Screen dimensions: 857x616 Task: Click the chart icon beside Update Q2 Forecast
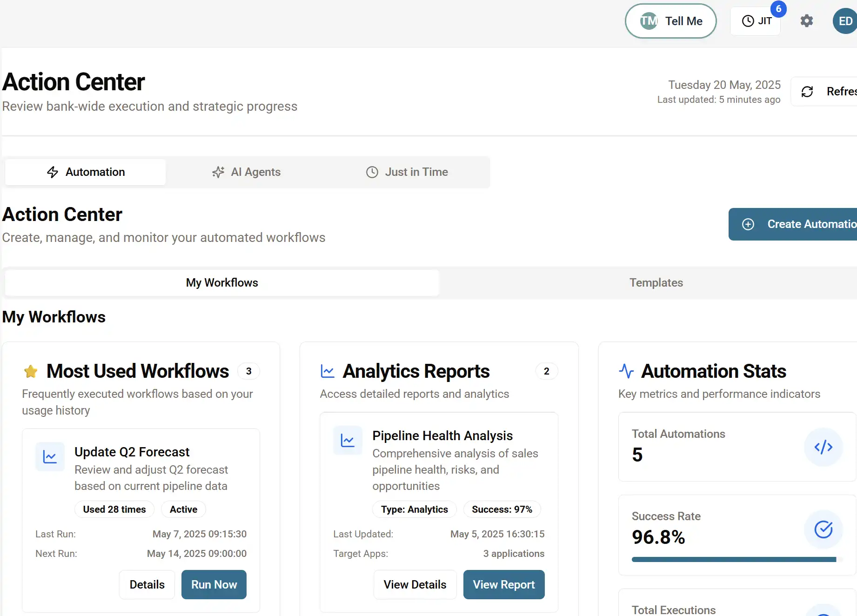[x=50, y=457]
